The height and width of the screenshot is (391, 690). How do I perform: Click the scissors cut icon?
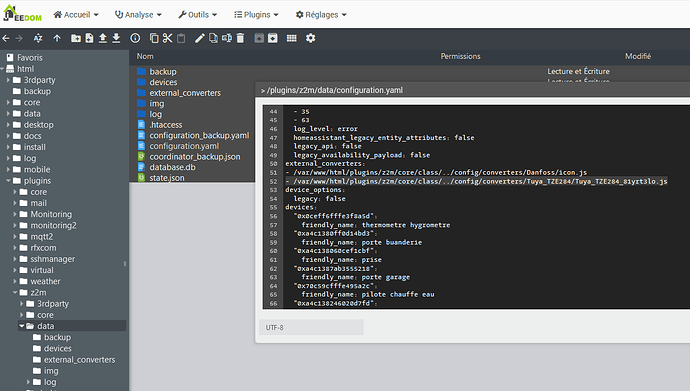(167, 39)
